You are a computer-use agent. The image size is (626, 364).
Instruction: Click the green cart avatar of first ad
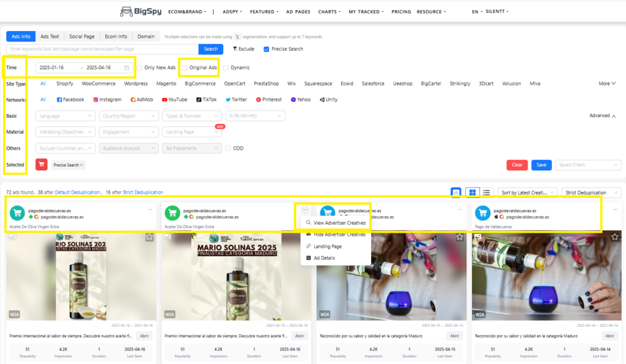point(17,213)
